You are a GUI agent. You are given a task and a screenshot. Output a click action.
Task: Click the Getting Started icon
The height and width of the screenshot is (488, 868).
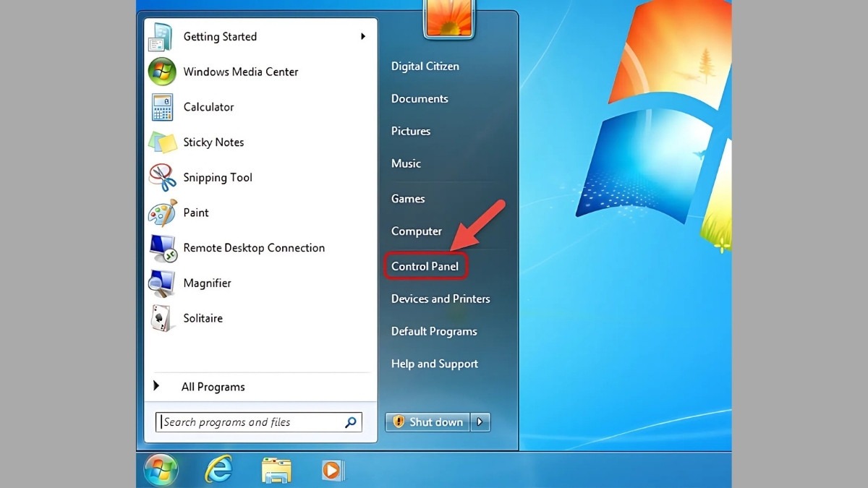(162, 37)
